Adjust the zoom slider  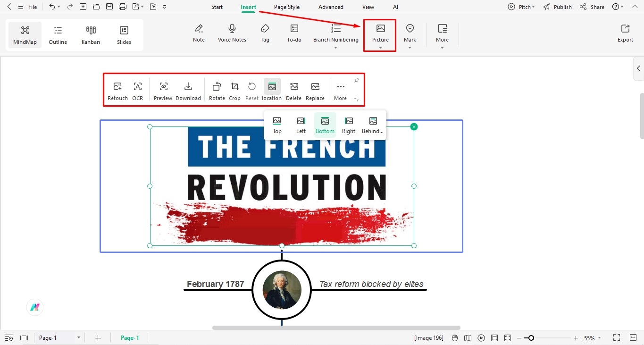click(531, 338)
